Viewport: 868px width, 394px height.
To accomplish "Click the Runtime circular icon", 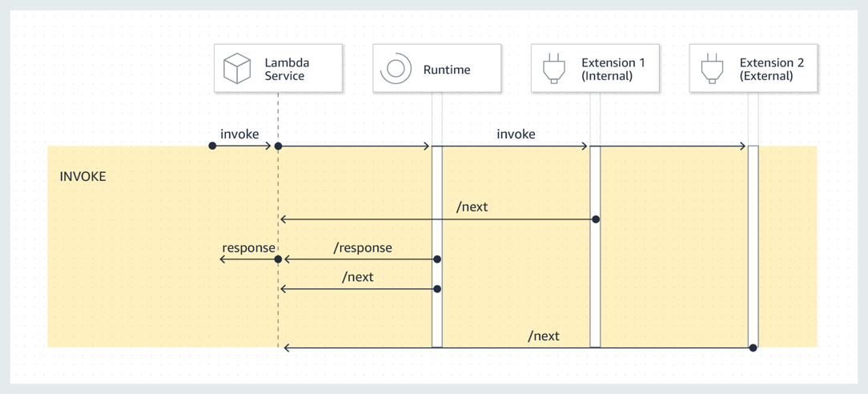I will (x=396, y=69).
